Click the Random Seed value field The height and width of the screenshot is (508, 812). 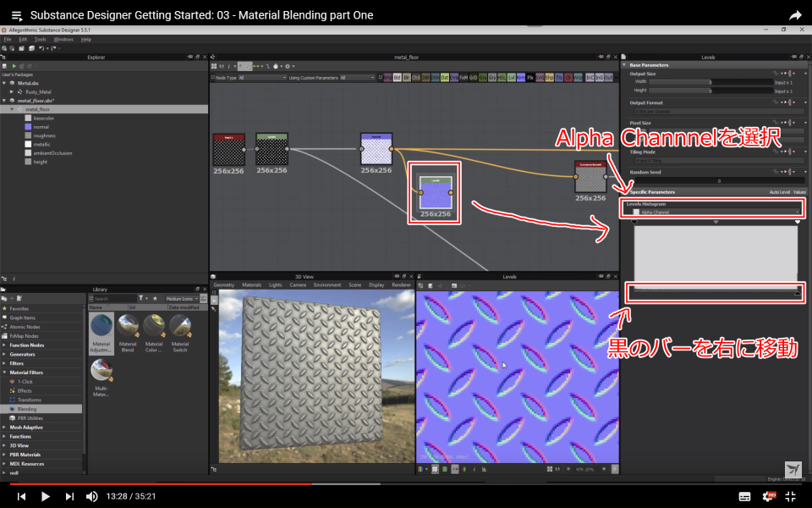[719, 181]
